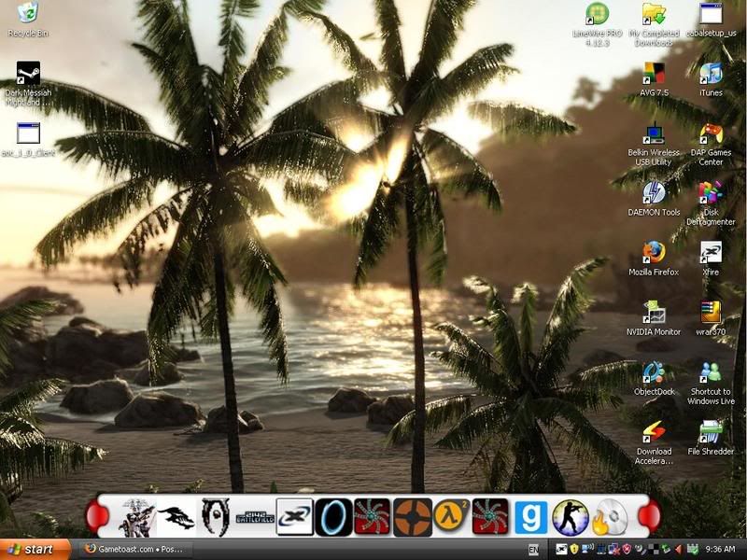747x560 pixels.
Task: Start Disk Defragmenter from desktop
Action: (711, 203)
